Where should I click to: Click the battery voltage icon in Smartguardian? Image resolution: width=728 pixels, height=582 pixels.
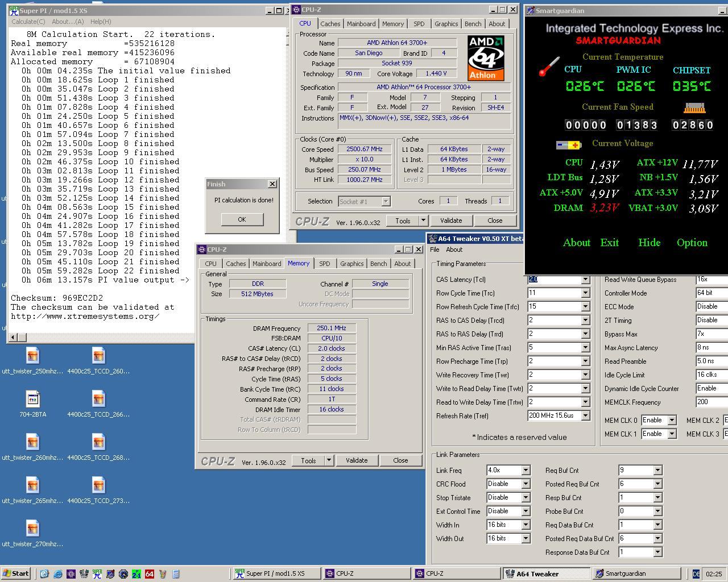pos(569,145)
